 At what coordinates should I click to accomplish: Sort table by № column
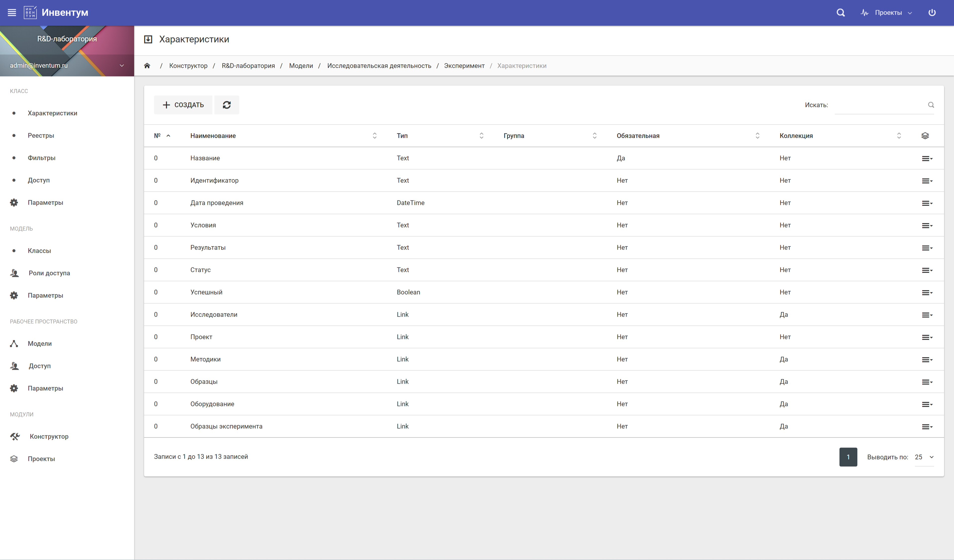(x=162, y=135)
